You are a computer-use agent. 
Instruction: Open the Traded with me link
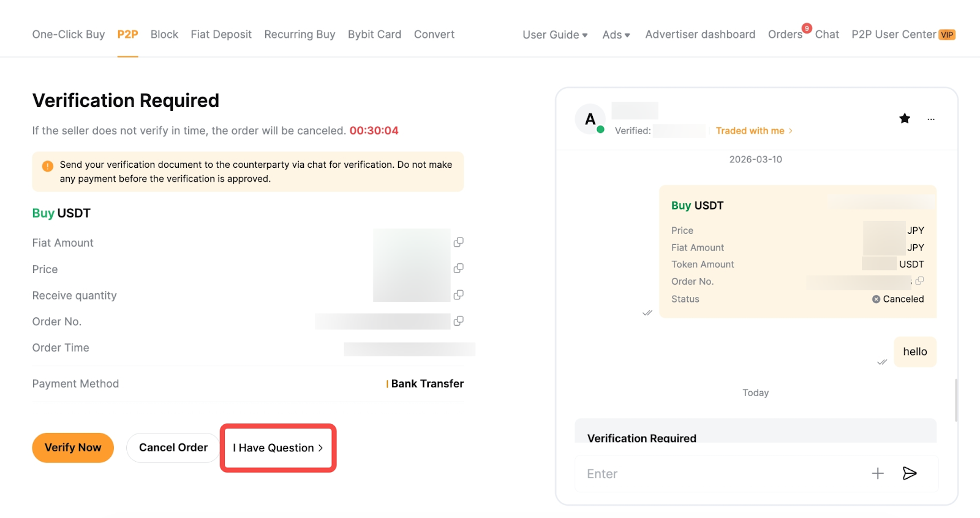point(753,131)
